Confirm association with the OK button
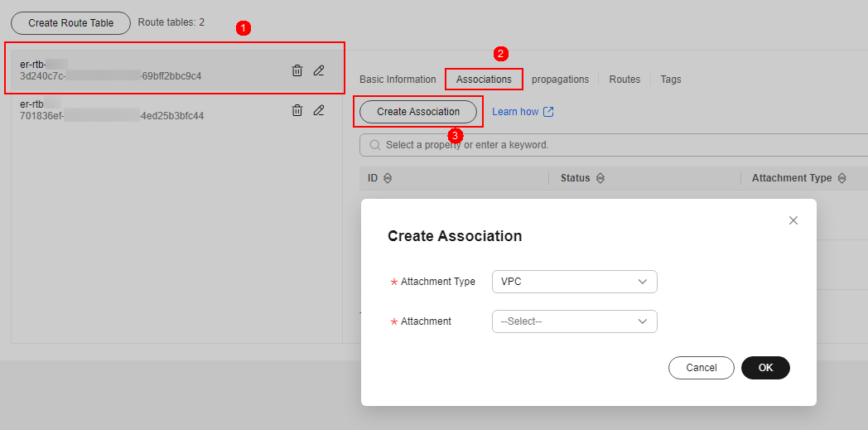The image size is (868, 430). [765, 368]
